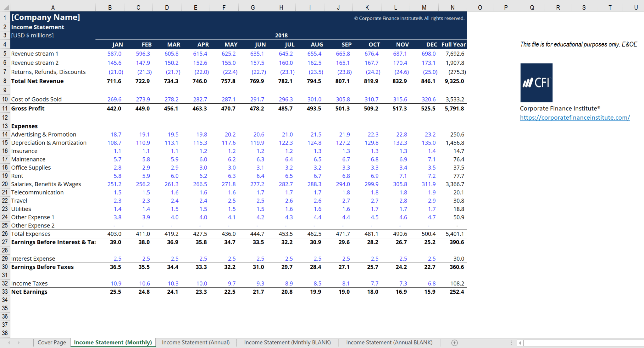Select the [Company Name] cell
The width and height of the screenshot is (644, 348).
click(45, 18)
